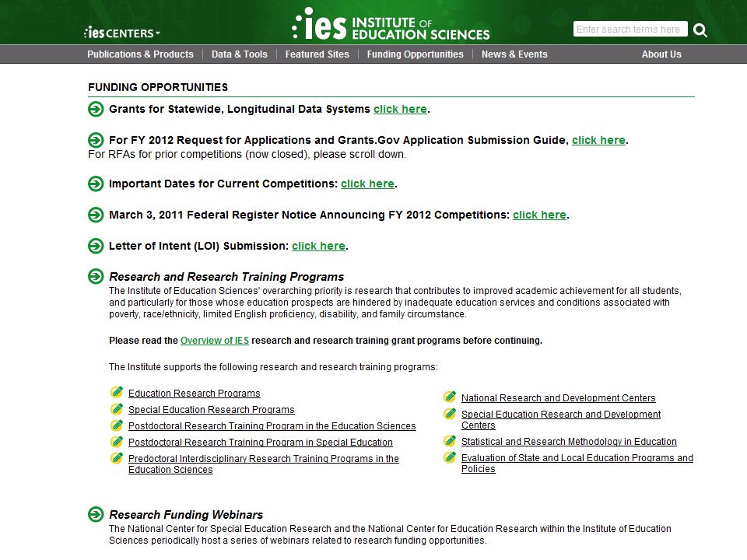Click the pencil icon beside Education Research Programs
The height and width of the screenshot is (560, 747).
[x=117, y=392]
